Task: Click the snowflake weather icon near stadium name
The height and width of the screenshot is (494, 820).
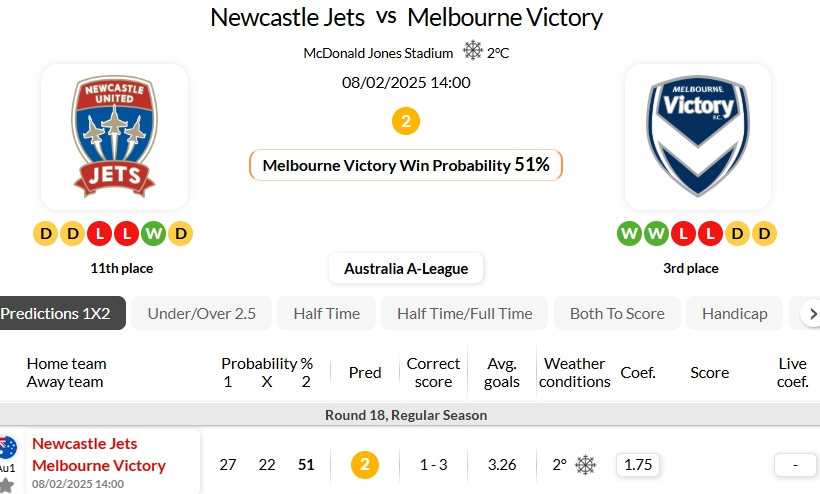Action: (x=473, y=52)
